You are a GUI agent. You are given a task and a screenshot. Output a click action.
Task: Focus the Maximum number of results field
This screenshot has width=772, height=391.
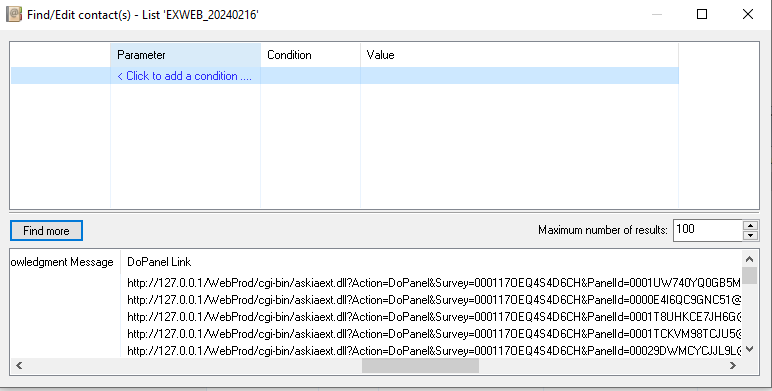[708, 230]
